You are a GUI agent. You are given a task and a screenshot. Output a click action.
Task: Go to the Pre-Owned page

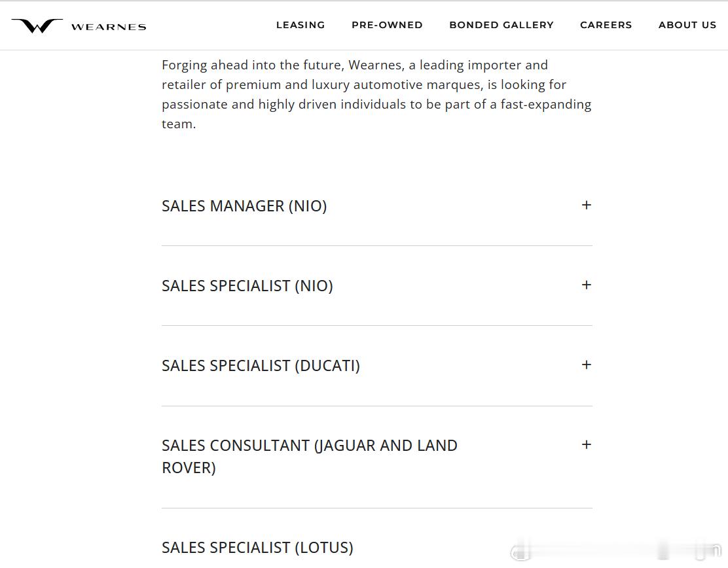(387, 25)
